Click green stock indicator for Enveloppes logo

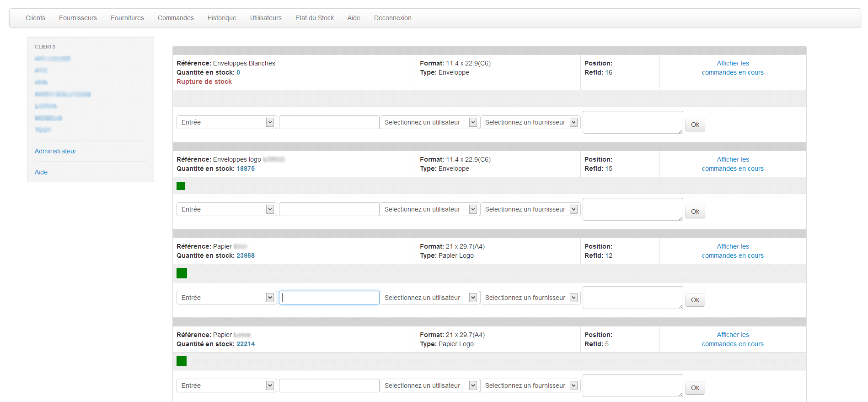181,186
